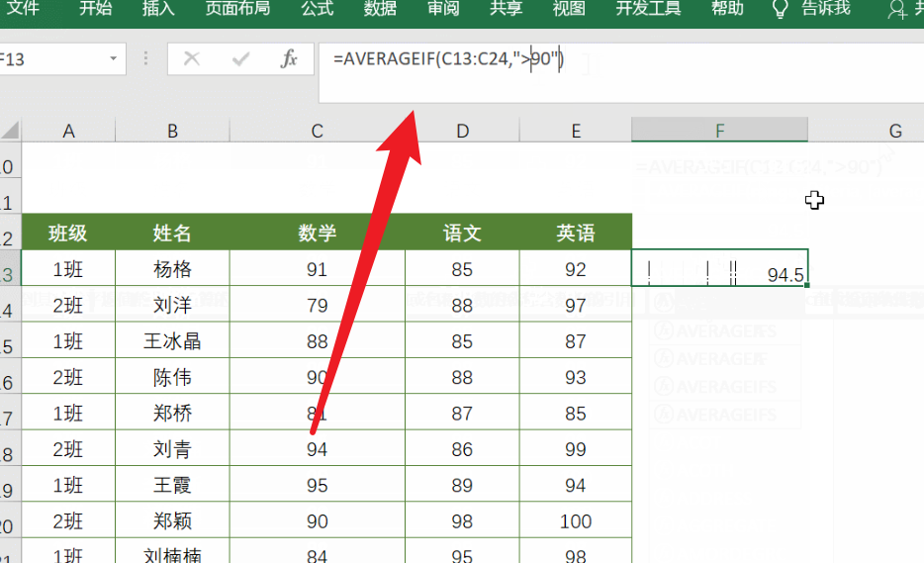Cancel the formula entry with X icon

(192, 58)
